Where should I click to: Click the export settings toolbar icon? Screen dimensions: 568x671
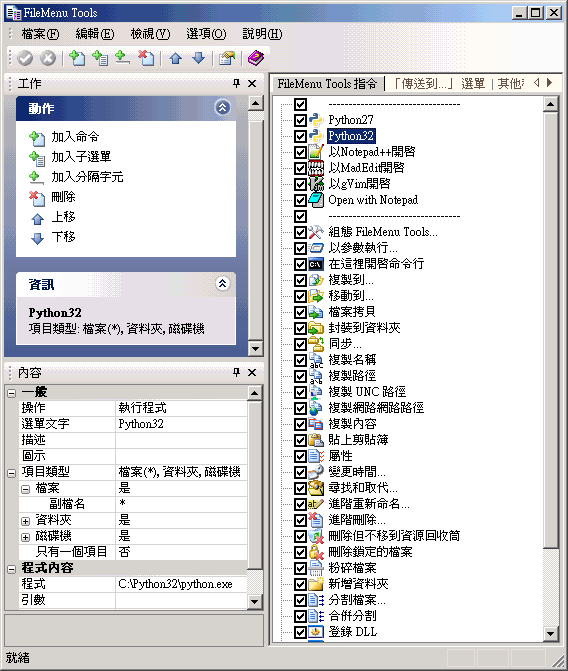pyautogui.click(x=227, y=58)
